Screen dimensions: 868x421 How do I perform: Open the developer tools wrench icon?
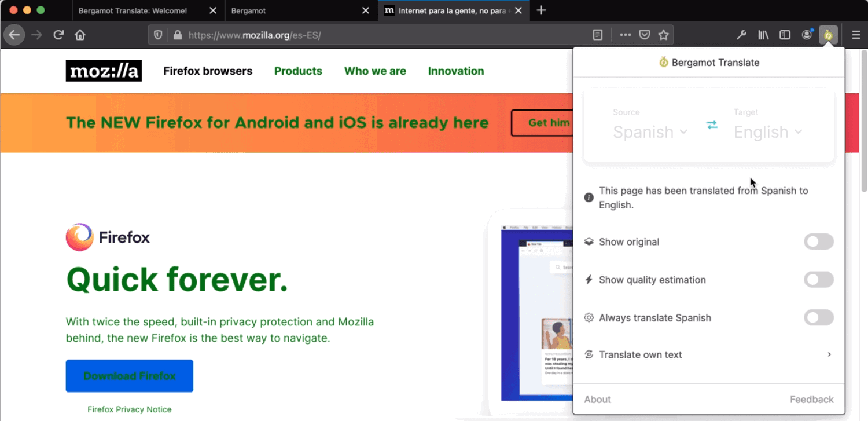(741, 35)
